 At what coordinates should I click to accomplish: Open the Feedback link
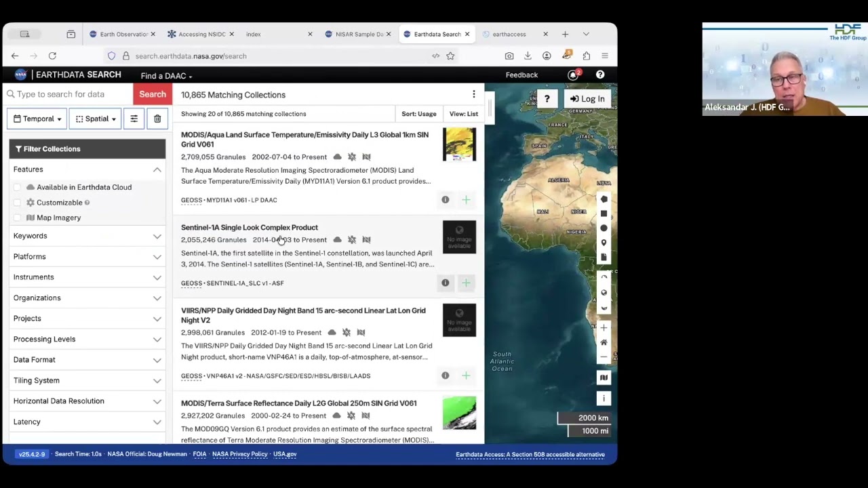tap(521, 75)
